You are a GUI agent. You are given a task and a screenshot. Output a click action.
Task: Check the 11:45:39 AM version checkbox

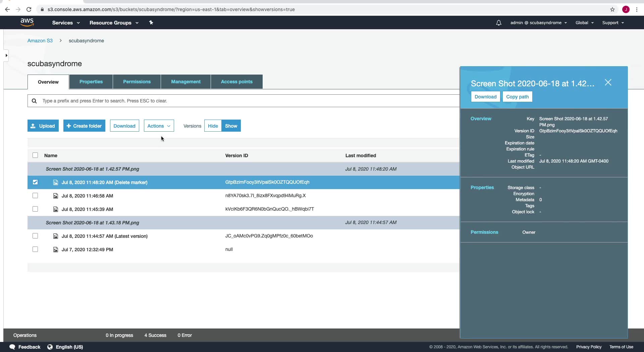coord(35,209)
